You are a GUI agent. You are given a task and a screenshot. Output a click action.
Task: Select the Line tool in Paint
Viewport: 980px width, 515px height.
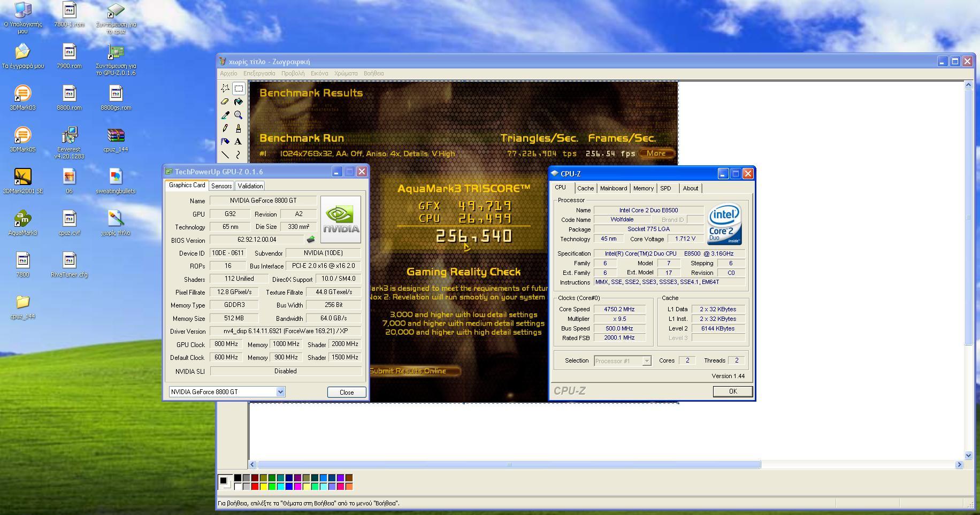tap(225, 155)
